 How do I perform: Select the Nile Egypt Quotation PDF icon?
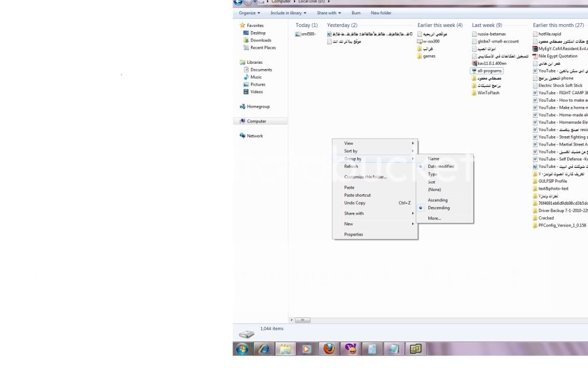pos(535,56)
